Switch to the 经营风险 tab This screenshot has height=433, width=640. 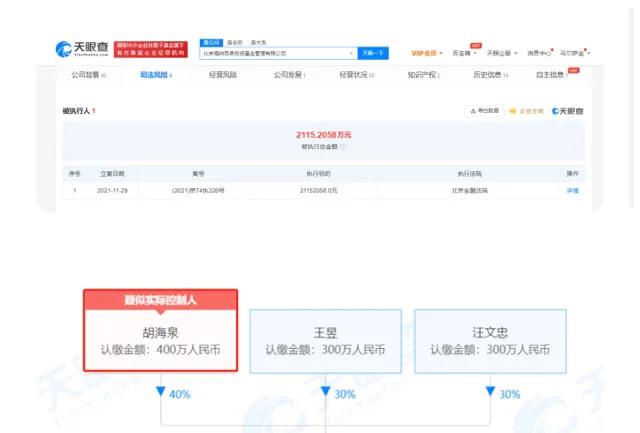pyautogui.click(x=222, y=75)
